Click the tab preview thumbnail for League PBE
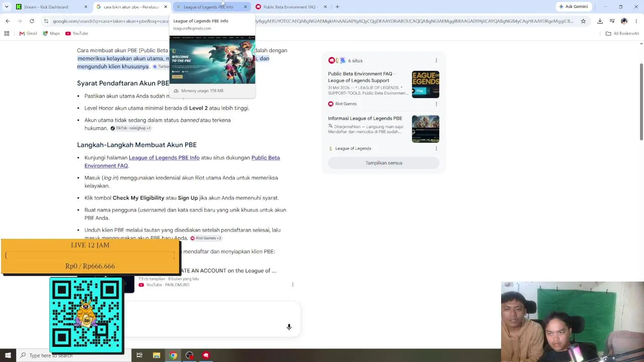644x362 pixels. (212, 59)
